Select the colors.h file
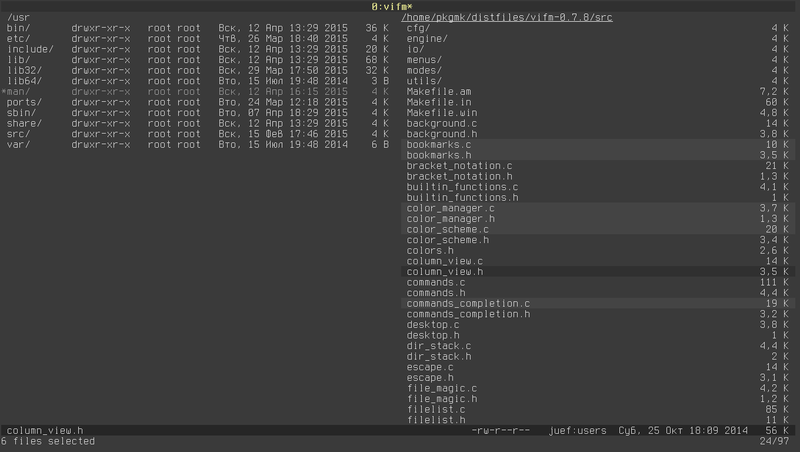The height and width of the screenshot is (452, 800). tap(598, 250)
